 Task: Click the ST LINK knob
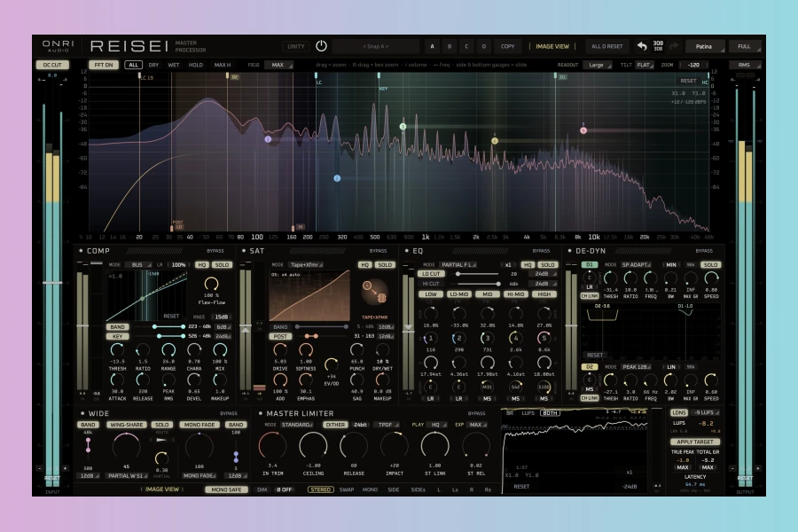[435, 445]
